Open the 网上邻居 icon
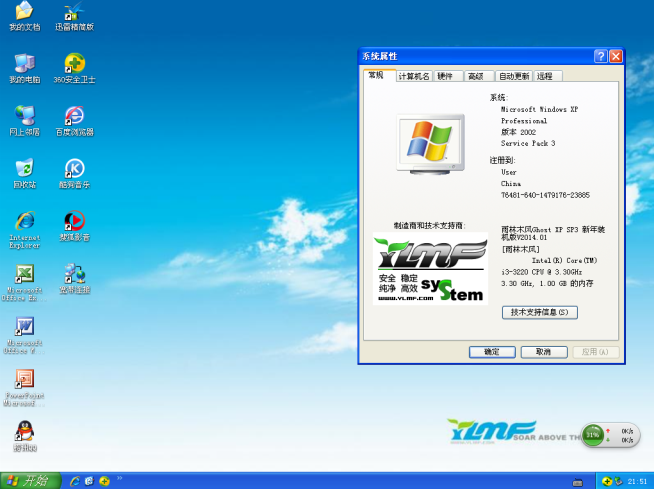Screen dimensions: 654x489 click(25, 121)
